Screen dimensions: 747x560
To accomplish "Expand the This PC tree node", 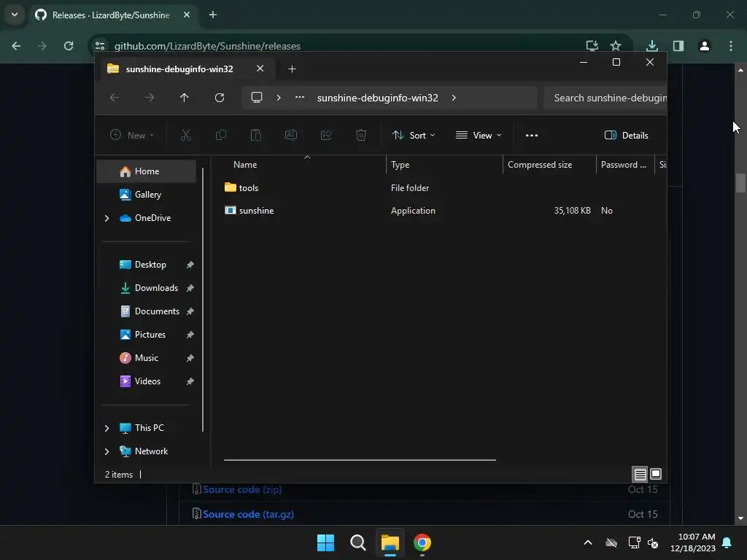I will (107, 428).
